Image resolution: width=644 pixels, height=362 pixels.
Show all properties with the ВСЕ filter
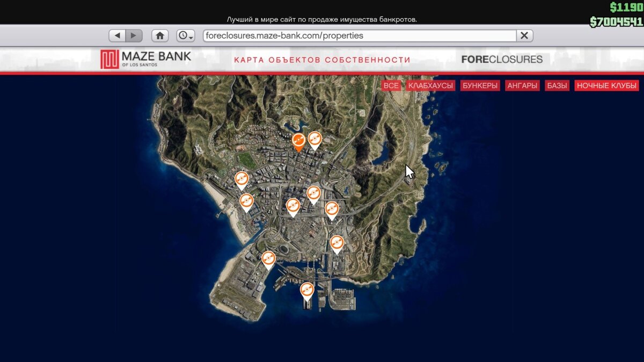click(391, 85)
